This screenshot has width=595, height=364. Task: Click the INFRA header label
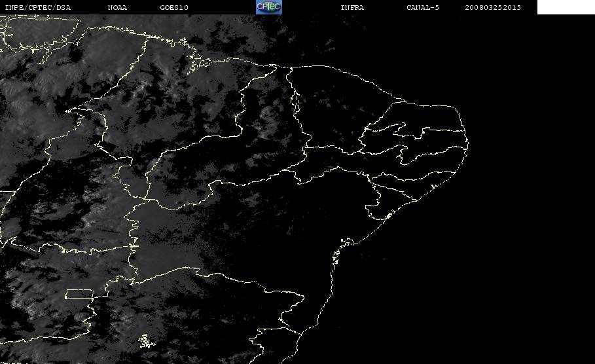pyautogui.click(x=352, y=8)
